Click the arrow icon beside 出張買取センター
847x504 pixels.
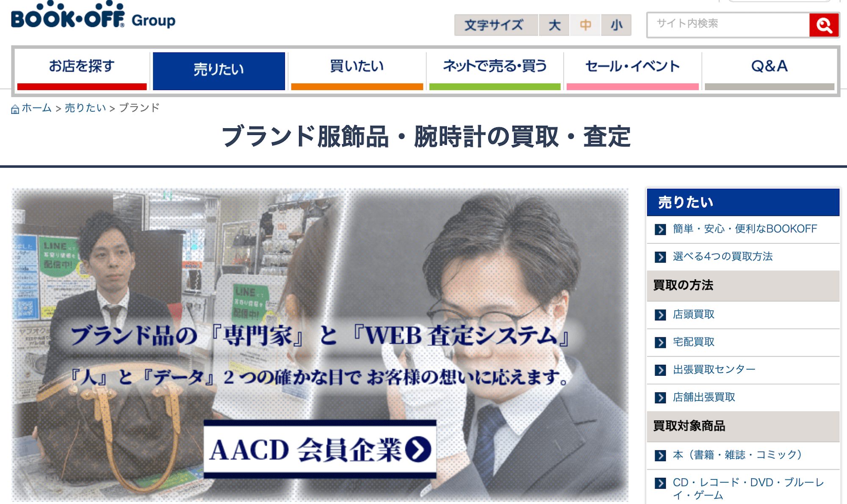[x=661, y=369]
